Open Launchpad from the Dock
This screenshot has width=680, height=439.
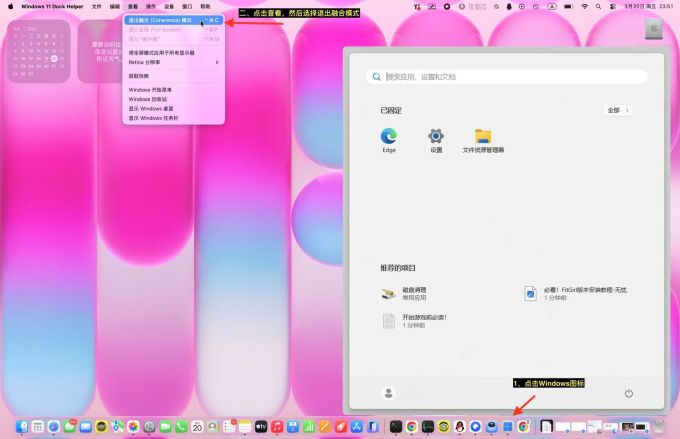pos(38,427)
